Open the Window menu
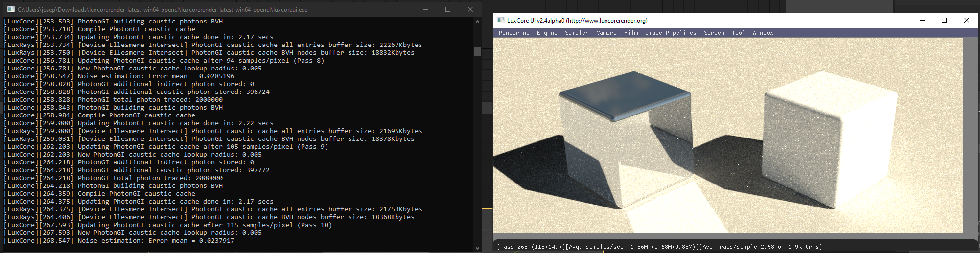 [763, 33]
